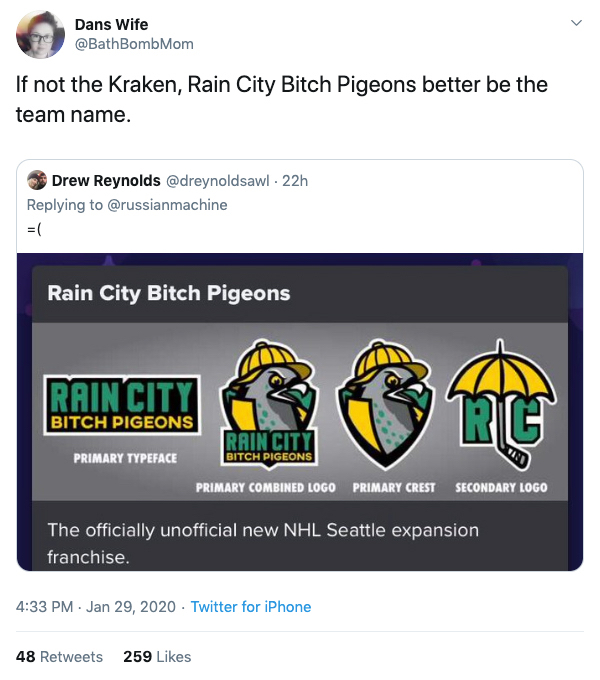Open the @BathBombMom handle
600x680 pixels.
[134, 44]
